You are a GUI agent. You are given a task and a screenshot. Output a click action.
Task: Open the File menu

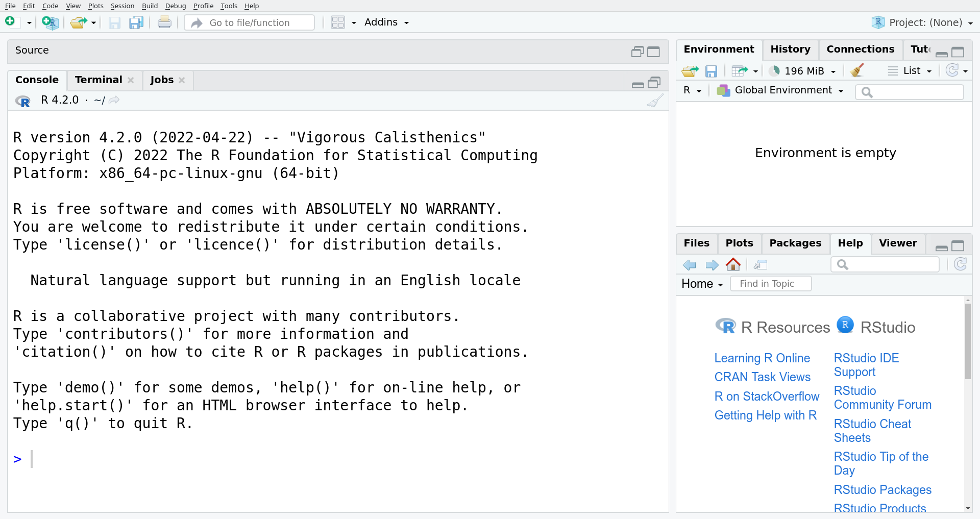click(10, 6)
